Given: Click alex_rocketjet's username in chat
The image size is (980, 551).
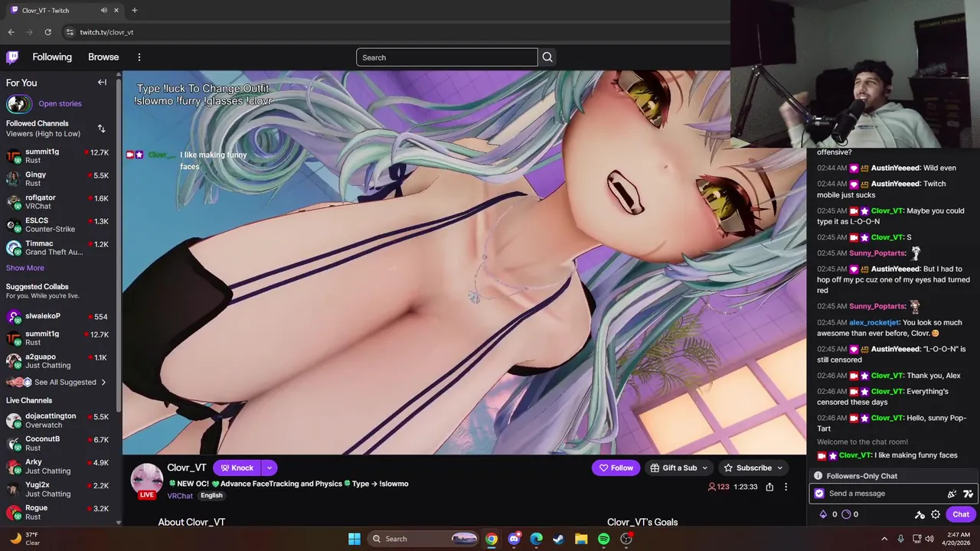Looking at the screenshot, I should click(874, 323).
